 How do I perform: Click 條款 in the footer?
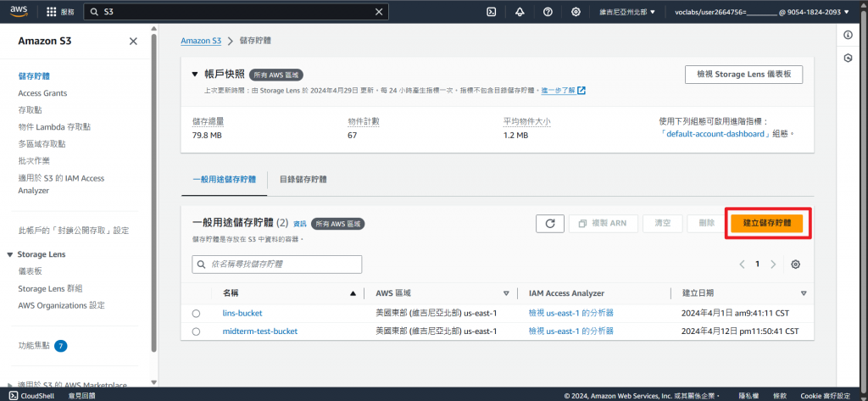click(780, 395)
